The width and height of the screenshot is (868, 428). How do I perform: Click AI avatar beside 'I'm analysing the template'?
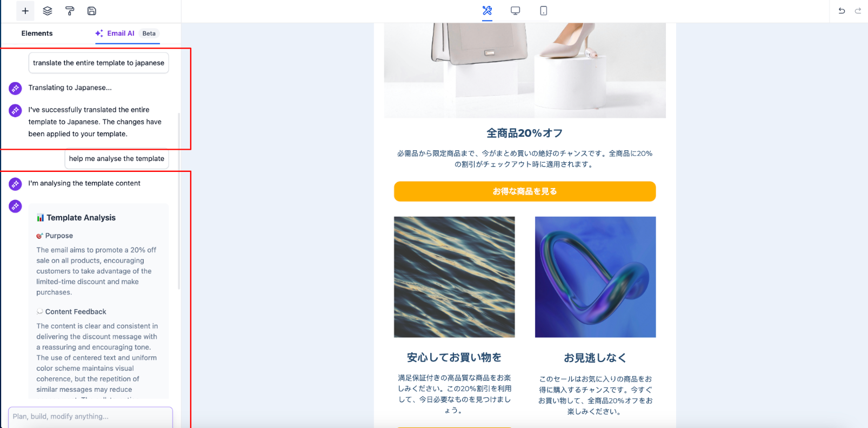click(x=15, y=184)
